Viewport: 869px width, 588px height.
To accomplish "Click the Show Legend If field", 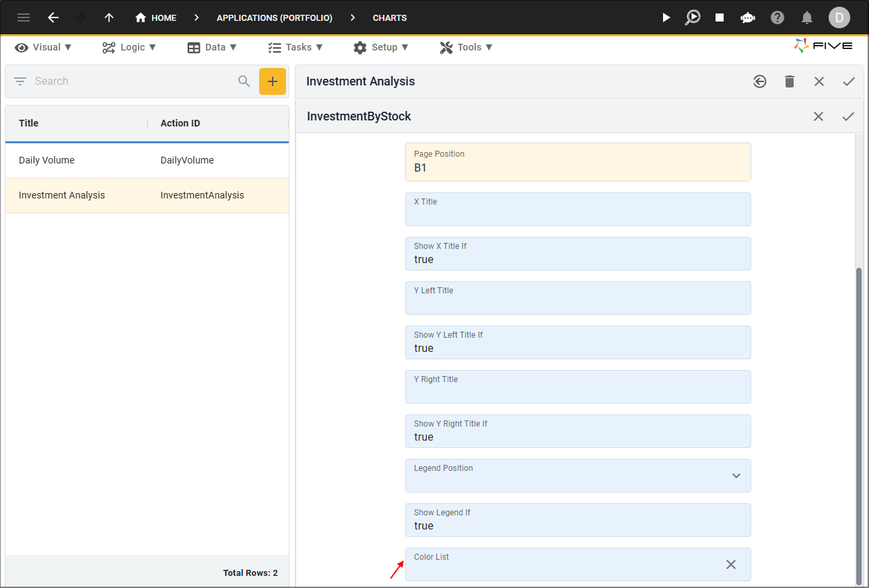I will point(578,520).
